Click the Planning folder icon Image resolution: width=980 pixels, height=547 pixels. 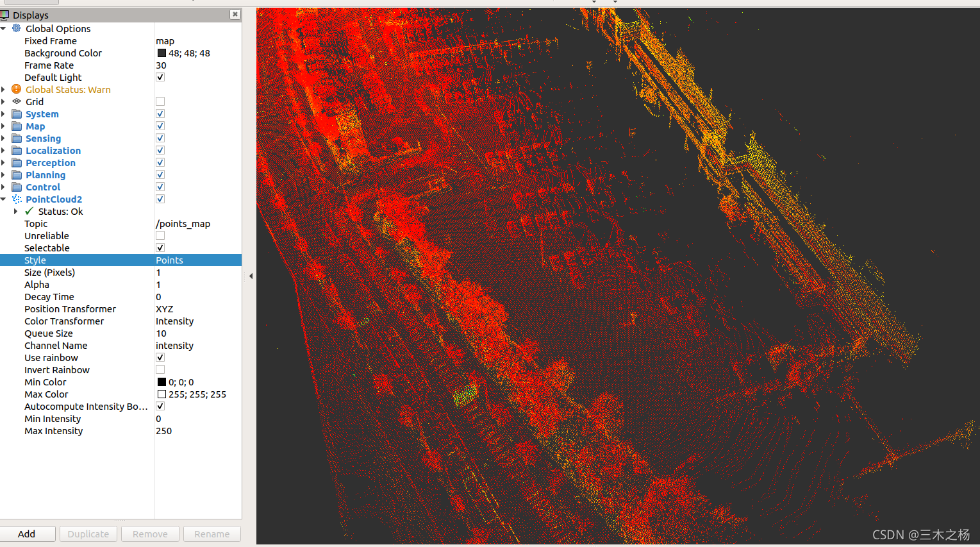pyautogui.click(x=17, y=174)
